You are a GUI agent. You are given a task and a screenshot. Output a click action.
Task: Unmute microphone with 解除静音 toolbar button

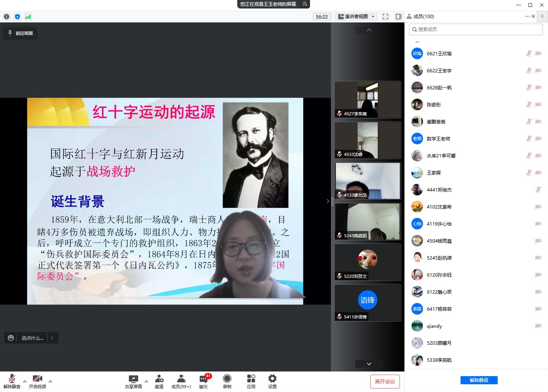point(12,381)
